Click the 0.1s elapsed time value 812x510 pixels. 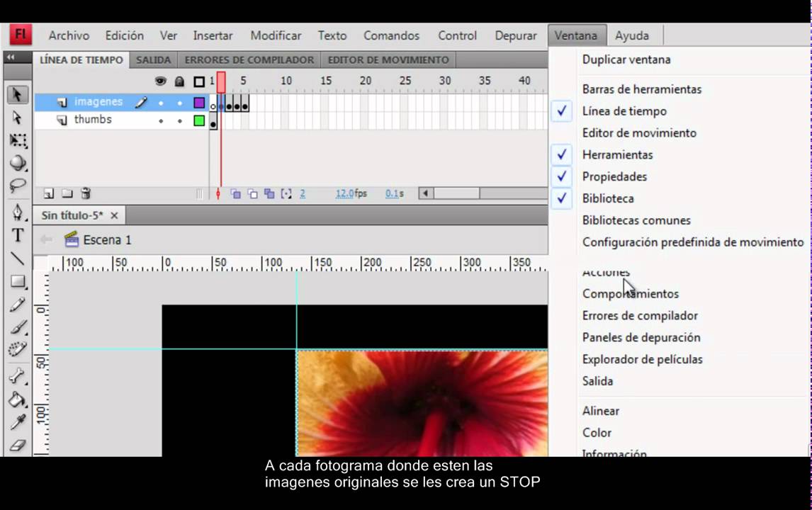[395, 193]
